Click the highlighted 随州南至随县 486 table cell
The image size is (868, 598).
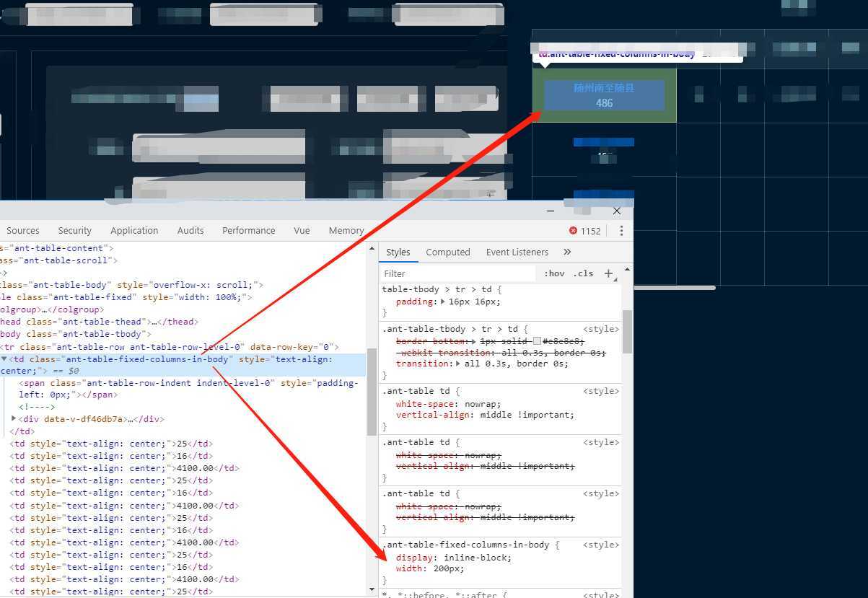click(604, 95)
